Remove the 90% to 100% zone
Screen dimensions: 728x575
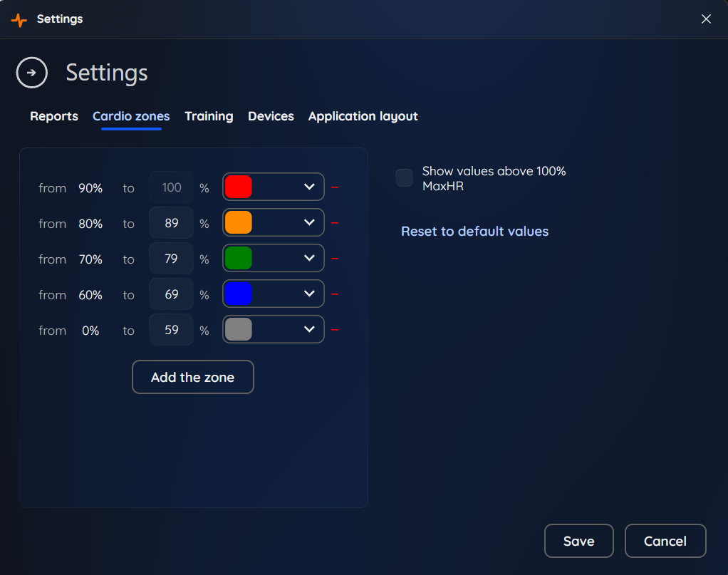(x=335, y=187)
